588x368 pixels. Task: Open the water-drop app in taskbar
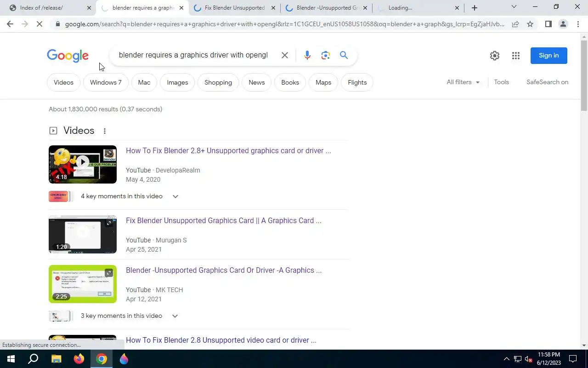pyautogui.click(x=124, y=359)
